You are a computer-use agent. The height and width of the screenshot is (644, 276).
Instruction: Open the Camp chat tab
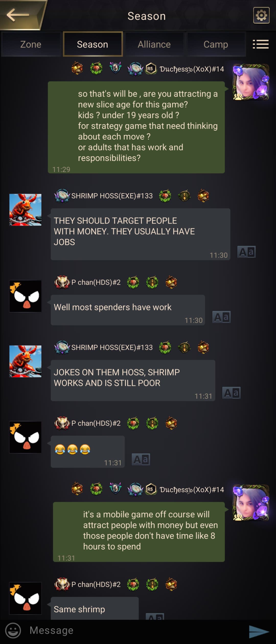[216, 44]
